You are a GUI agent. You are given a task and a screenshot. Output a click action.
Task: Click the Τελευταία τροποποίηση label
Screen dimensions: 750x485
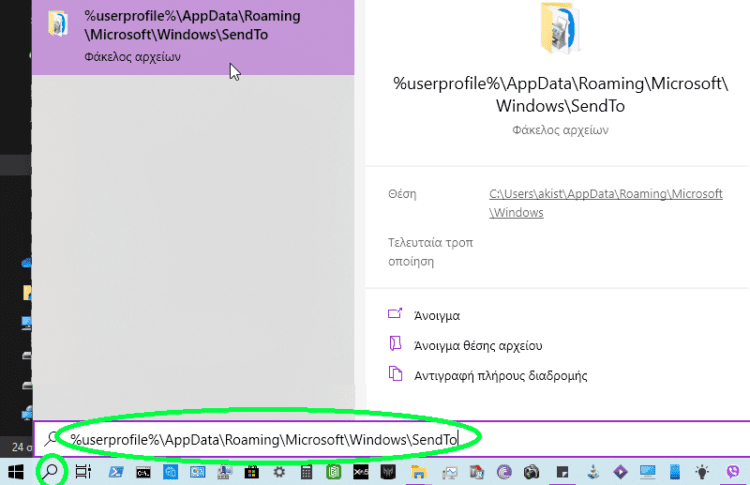(x=430, y=252)
